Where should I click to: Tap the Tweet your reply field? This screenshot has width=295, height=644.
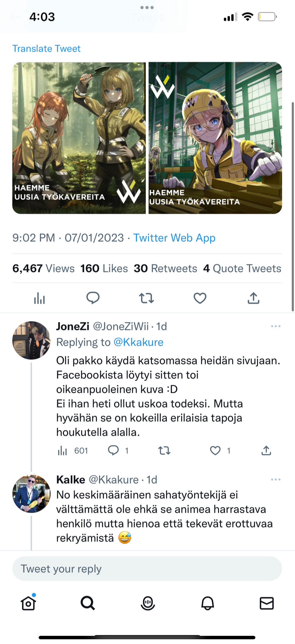147,569
